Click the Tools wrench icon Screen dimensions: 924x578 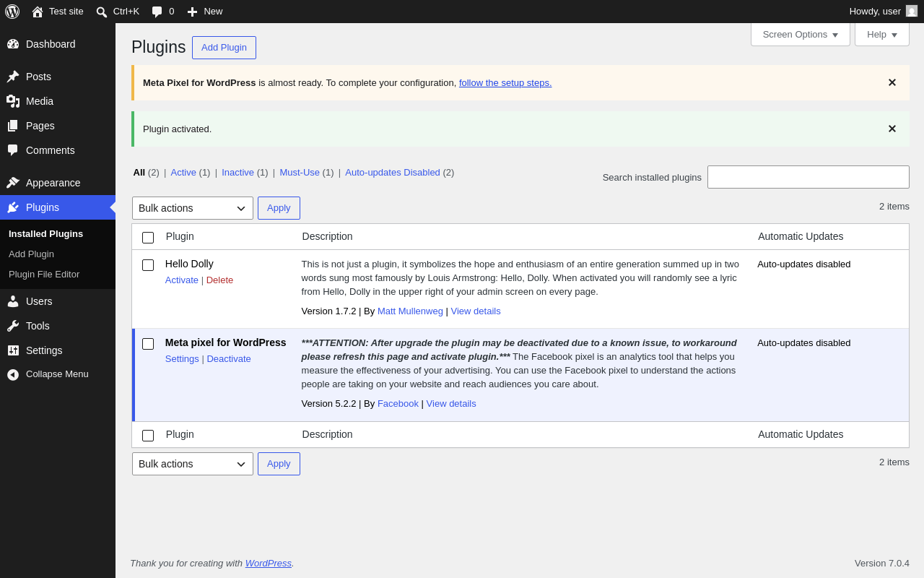click(x=13, y=326)
